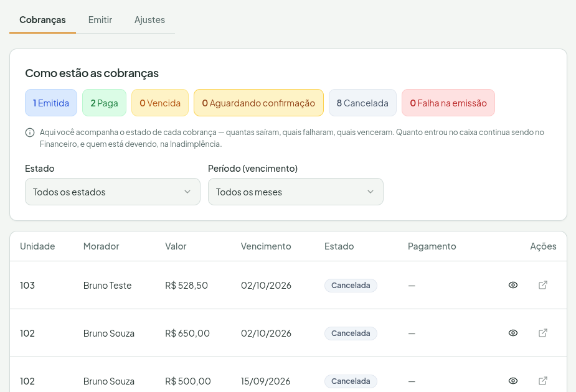View details of the R$ 500,00 charge
The height and width of the screenshot is (392, 576).
pos(513,381)
